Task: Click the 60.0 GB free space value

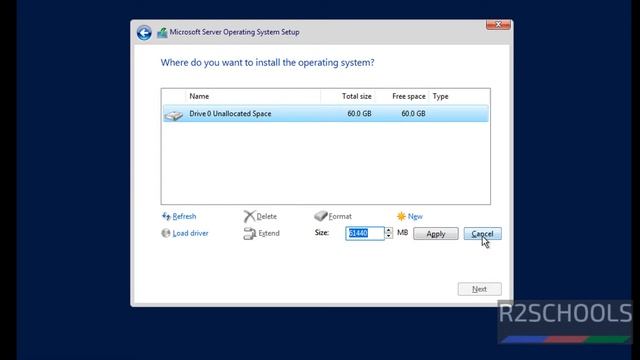Action: (413, 113)
